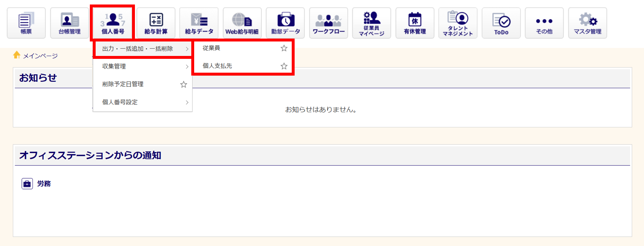Expand the 個人番号設定 submenu
This screenshot has height=246, width=644.
142,102
